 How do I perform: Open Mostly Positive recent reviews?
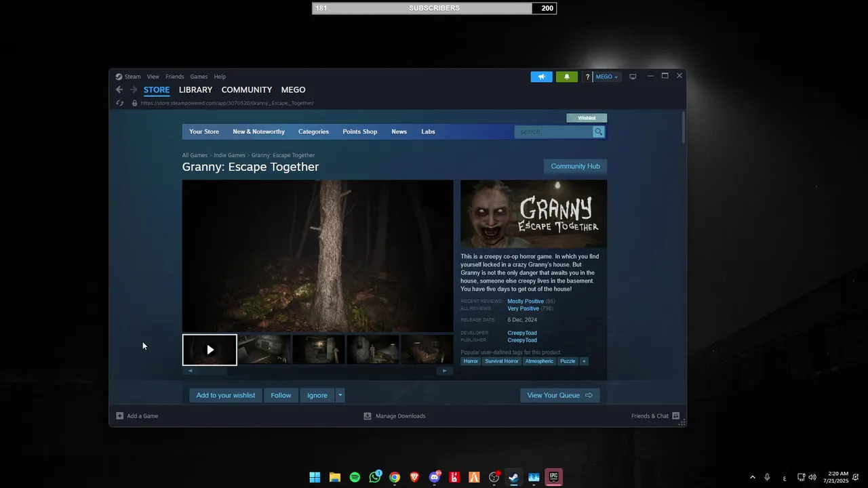(x=526, y=301)
